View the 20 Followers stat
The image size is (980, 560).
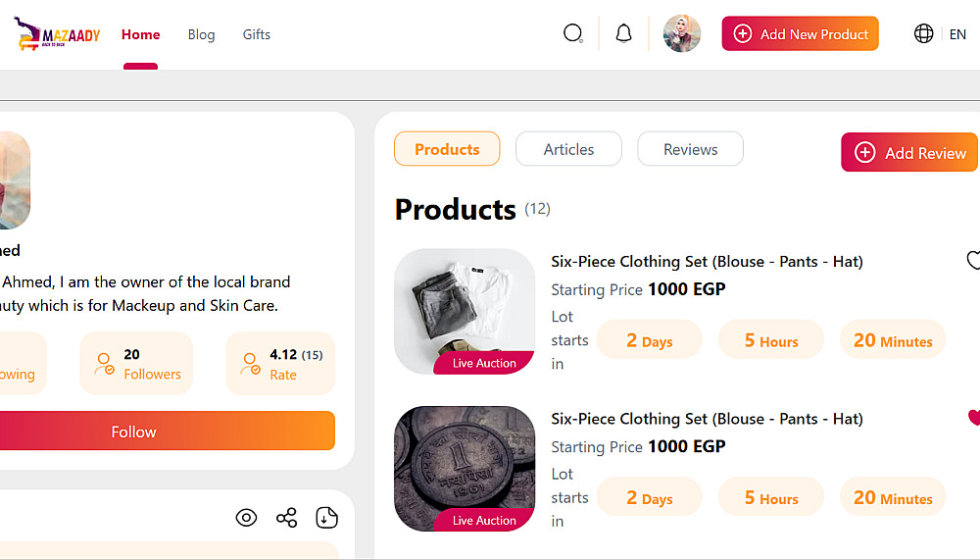point(136,364)
